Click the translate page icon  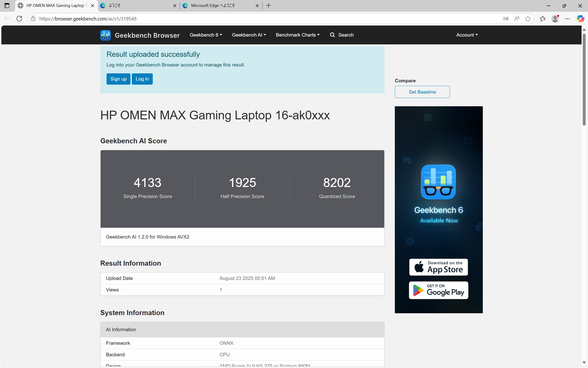[506, 18]
